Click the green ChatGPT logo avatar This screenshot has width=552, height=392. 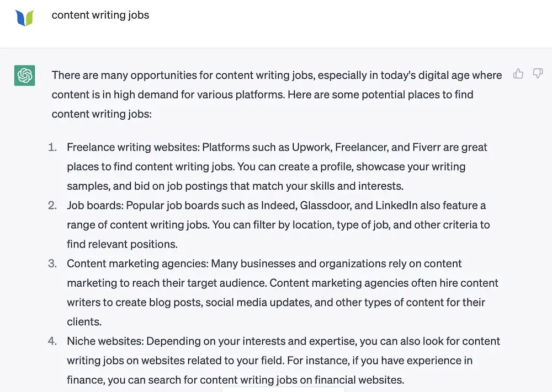pyautogui.click(x=25, y=76)
